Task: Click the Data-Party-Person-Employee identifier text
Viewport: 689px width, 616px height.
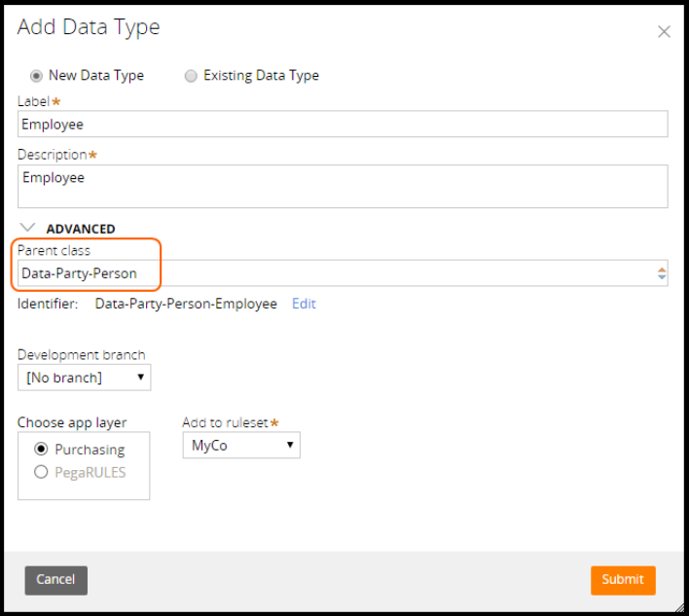Action: (x=186, y=304)
